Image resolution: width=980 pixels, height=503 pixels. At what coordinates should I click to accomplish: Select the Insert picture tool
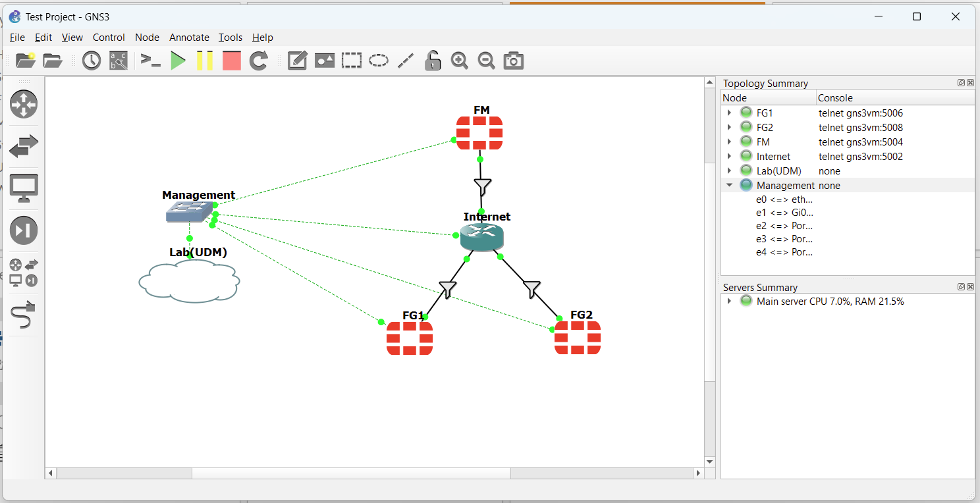coord(325,61)
